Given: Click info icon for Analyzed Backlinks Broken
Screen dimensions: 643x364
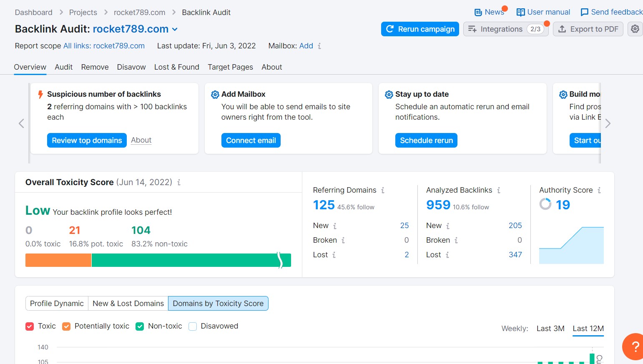Looking at the screenshot, I should (x=456, y=240).
